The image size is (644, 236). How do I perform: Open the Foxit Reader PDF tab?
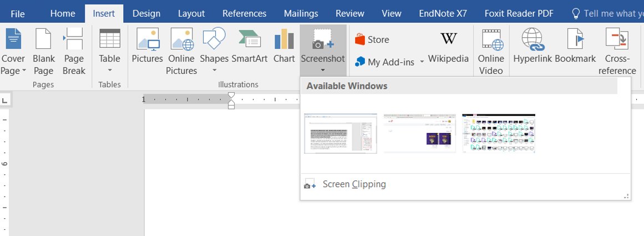point(519,13)
